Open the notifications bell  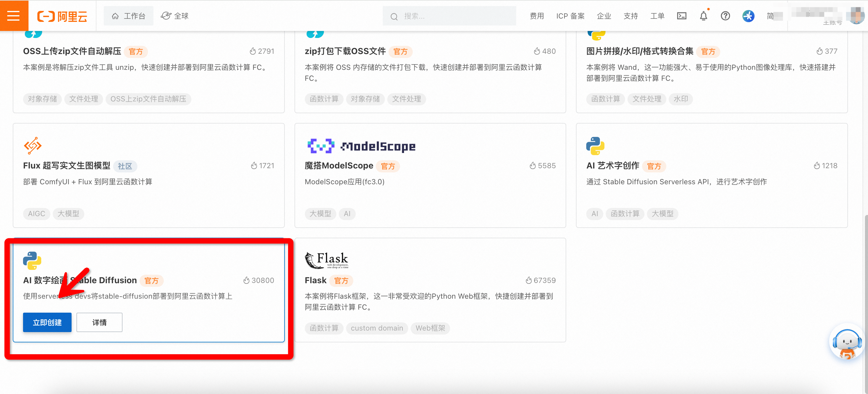pos(703,16)
